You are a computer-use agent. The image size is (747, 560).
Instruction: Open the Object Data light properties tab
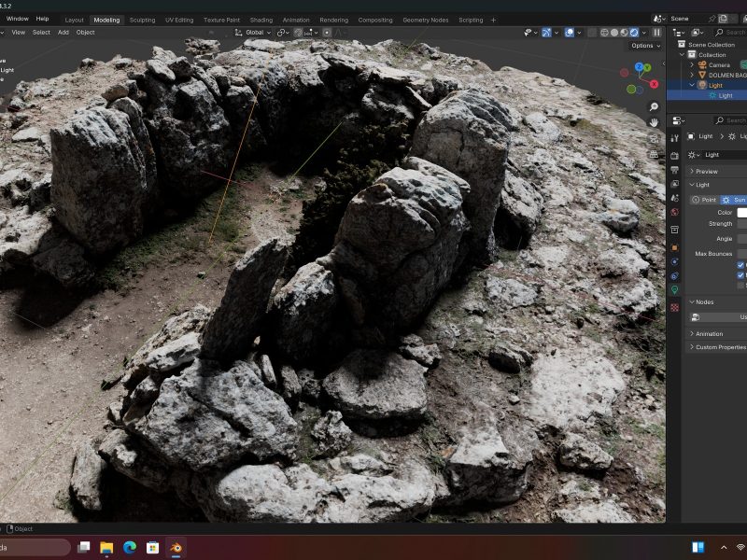674,289
